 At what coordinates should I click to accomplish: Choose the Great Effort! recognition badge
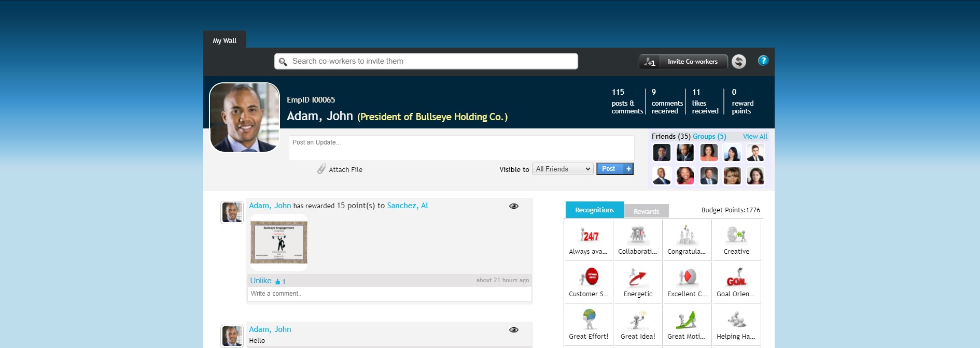pos(589,325)
